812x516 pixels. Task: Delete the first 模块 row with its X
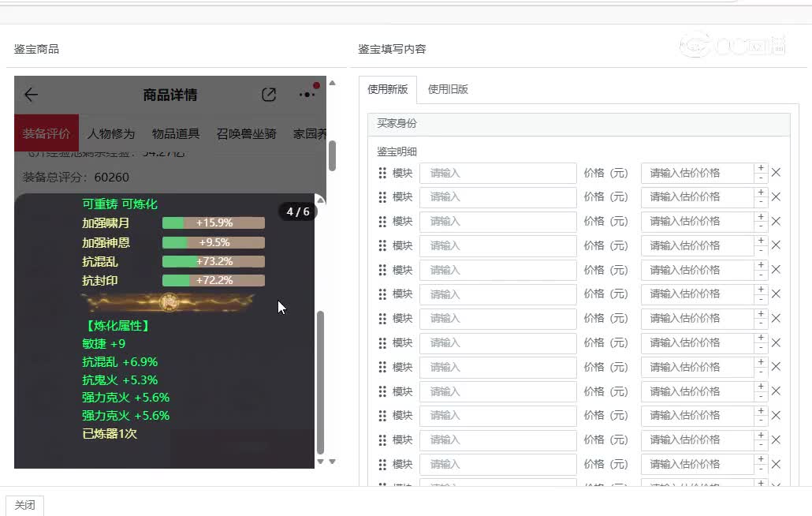776,173
